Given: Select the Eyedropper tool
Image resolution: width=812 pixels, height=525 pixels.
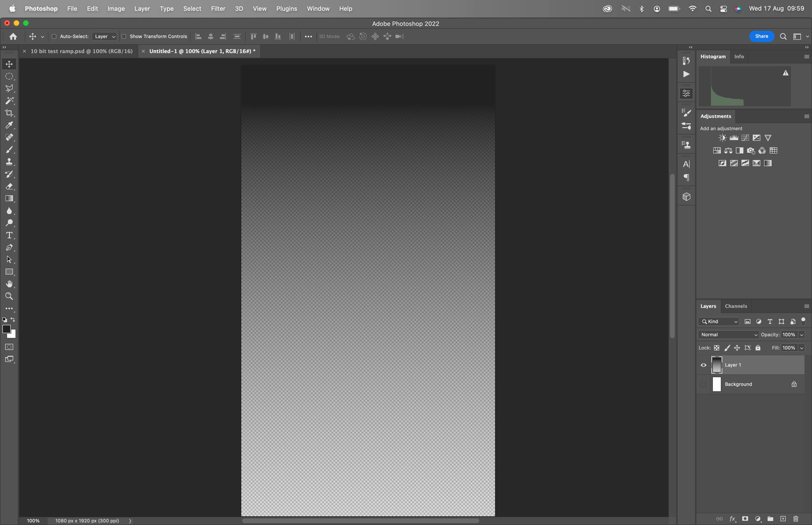Looking at the screenshot, I should click(9, 125).
